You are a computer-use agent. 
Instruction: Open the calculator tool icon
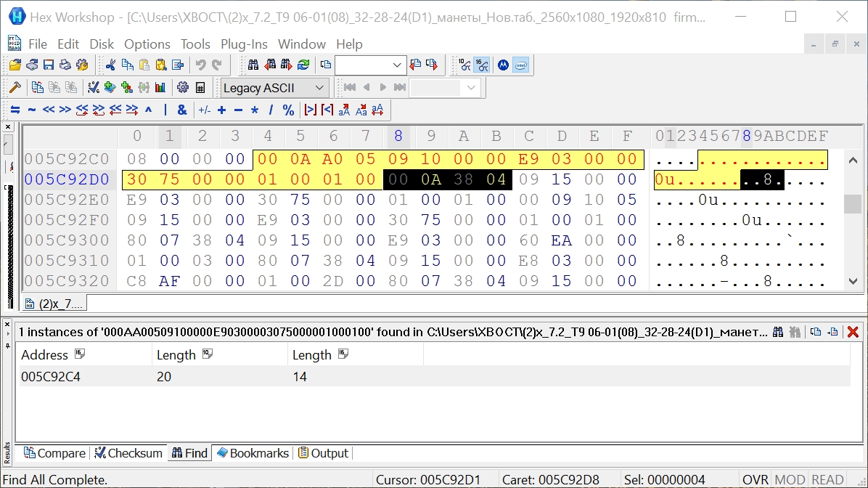pyautogui.click(x=200, y=88)
